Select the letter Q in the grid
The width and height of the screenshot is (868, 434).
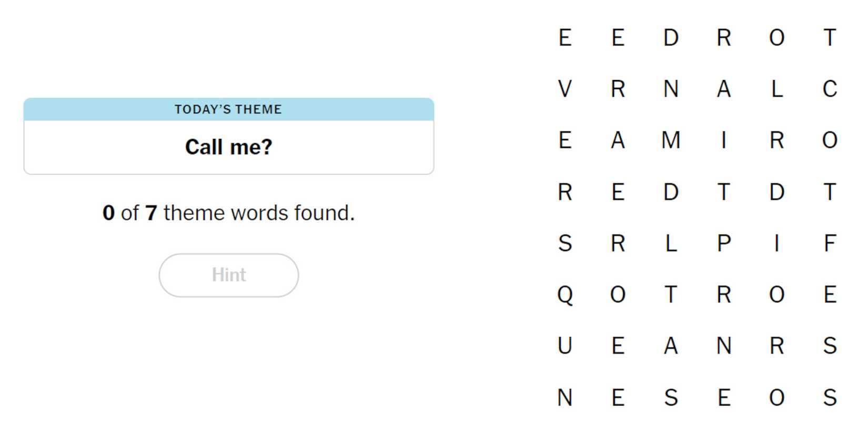[565, 295]
